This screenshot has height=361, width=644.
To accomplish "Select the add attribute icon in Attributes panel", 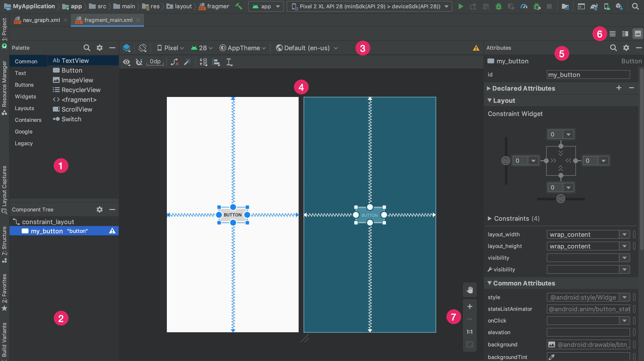I will [x=619, y=88].
